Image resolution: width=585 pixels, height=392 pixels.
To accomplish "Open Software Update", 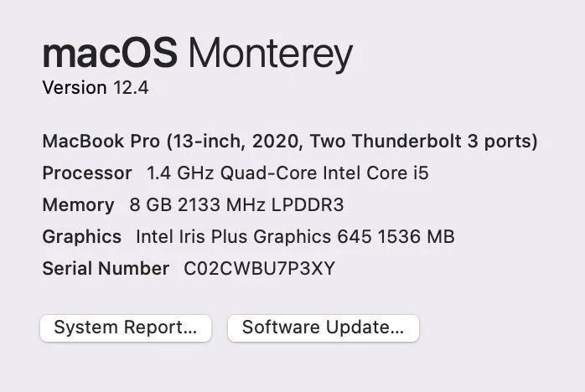I will tap(323, 328).
